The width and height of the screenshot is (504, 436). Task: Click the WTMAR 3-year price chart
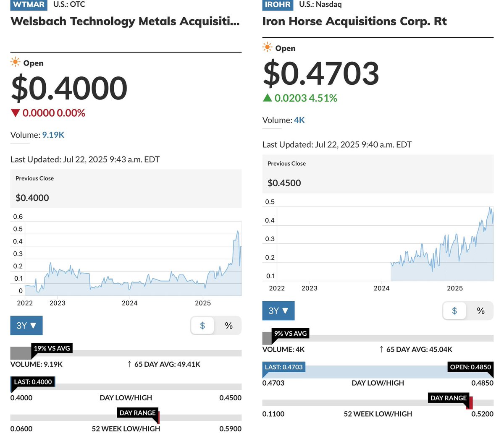(x=126, y=258)
